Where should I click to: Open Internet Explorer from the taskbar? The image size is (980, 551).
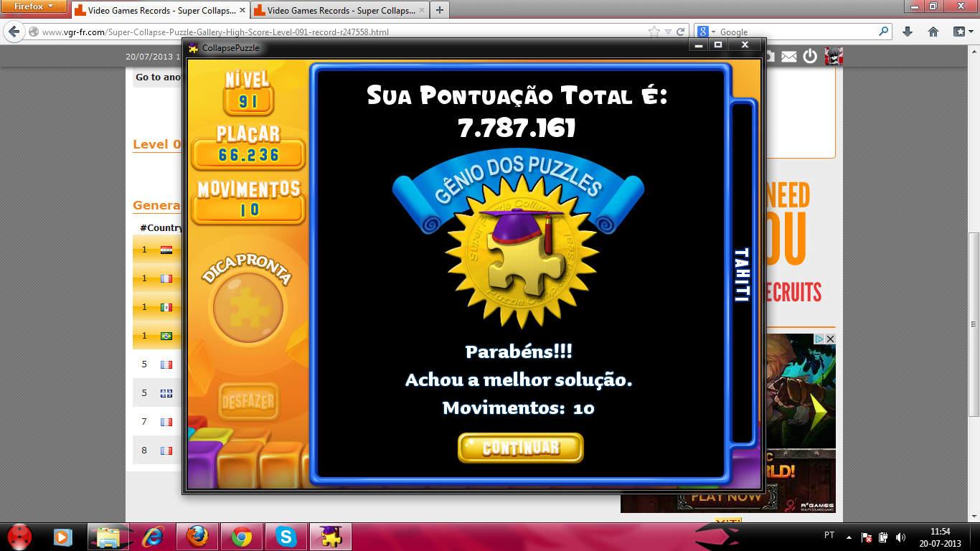[x=152, y=537]
